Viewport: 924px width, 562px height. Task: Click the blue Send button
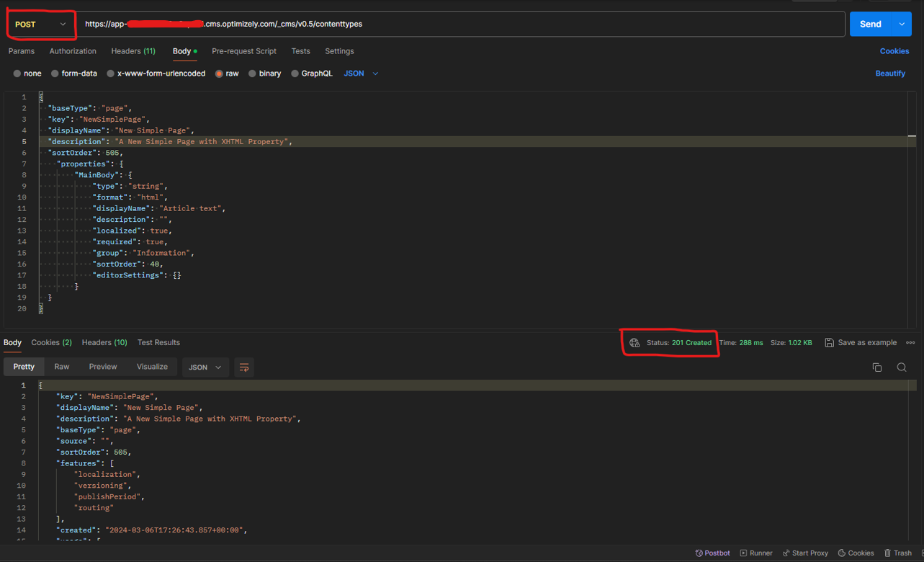tap(870, 24)
